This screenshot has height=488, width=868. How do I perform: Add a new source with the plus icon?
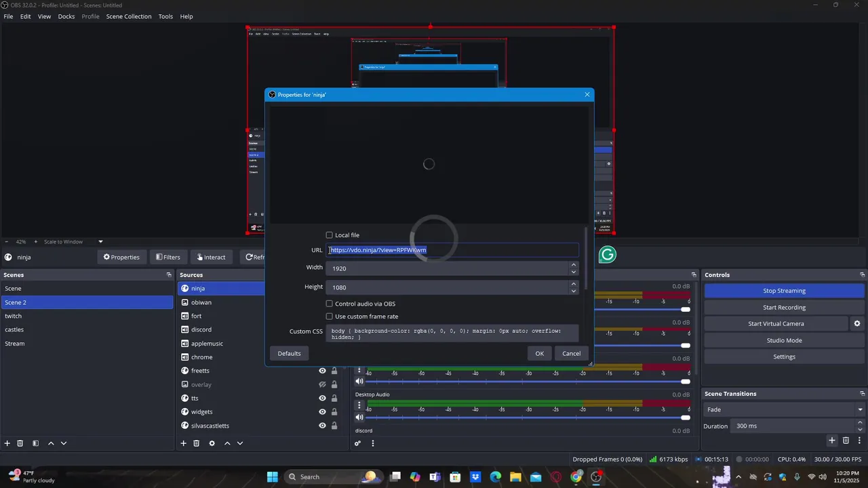183,443
